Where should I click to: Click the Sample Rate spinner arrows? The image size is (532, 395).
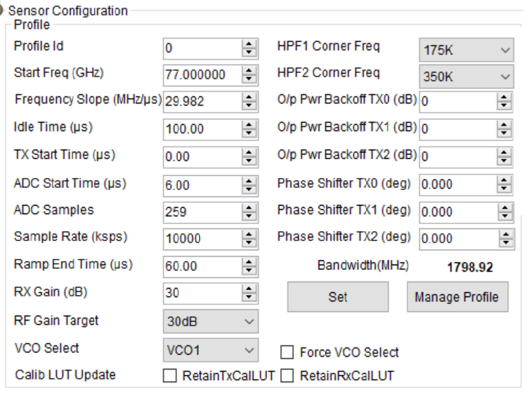click(x=249, y=239)
